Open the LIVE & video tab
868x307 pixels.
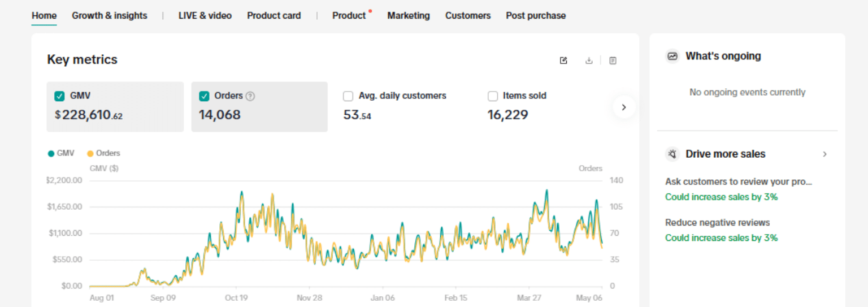click(x=205, y=16)
